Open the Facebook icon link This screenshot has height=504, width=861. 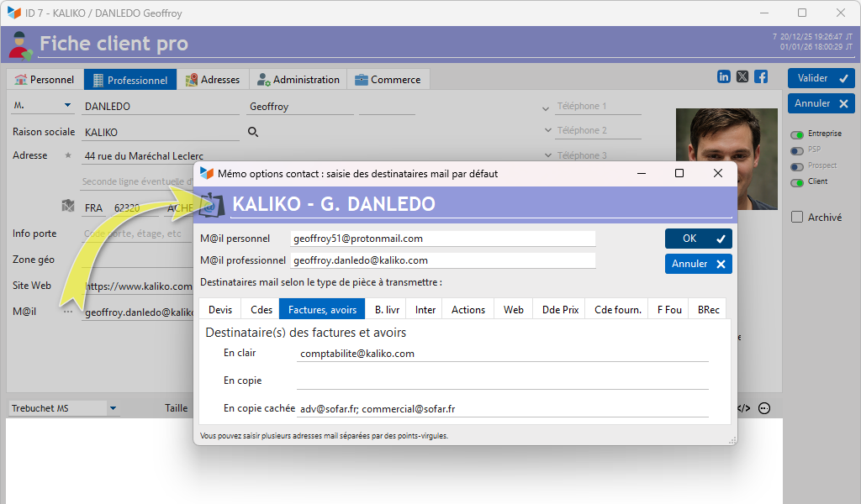(x=761, y=76)
